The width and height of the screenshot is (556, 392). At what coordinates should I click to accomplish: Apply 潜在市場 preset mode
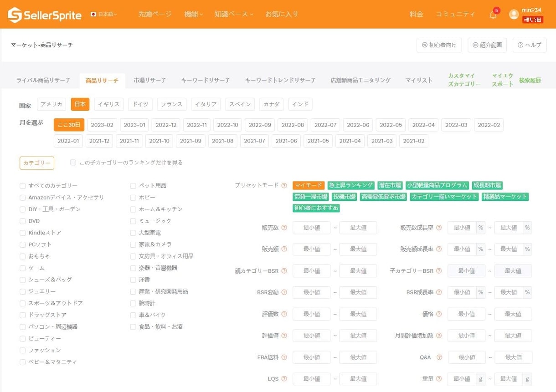390,185
